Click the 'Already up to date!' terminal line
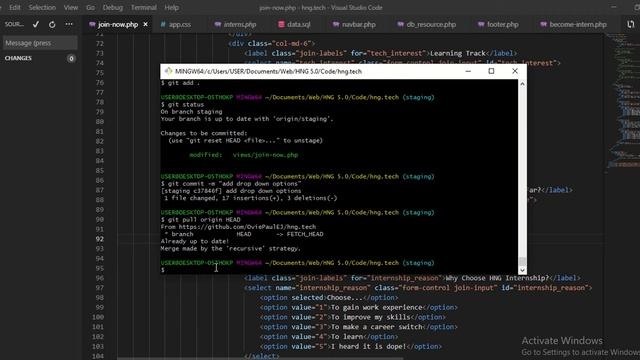This screenshot has height=360, width=640. (195, 241)
